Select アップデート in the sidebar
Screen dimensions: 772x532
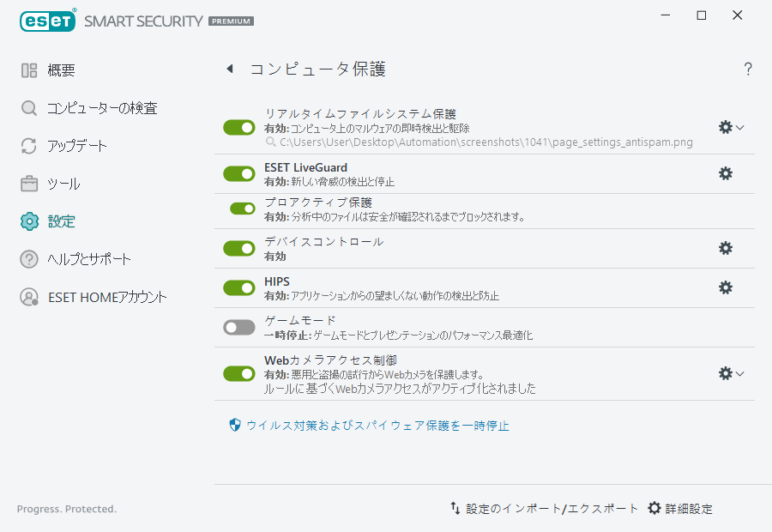[x=27, y=146]
